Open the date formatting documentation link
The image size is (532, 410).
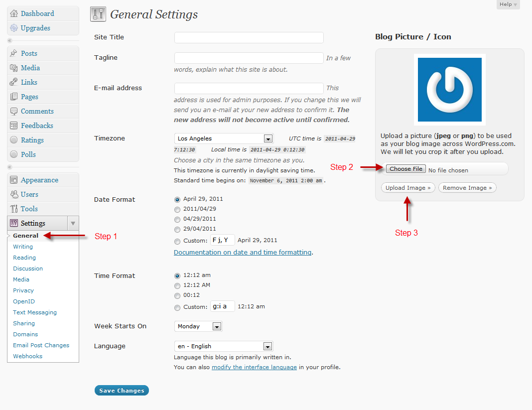click(243, 252)
